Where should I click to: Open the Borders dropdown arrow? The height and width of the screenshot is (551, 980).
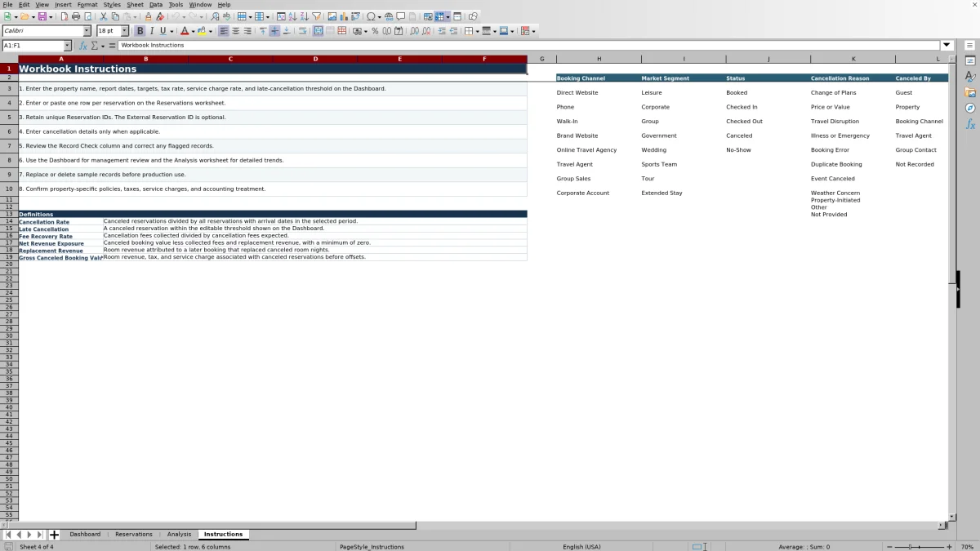477,31
